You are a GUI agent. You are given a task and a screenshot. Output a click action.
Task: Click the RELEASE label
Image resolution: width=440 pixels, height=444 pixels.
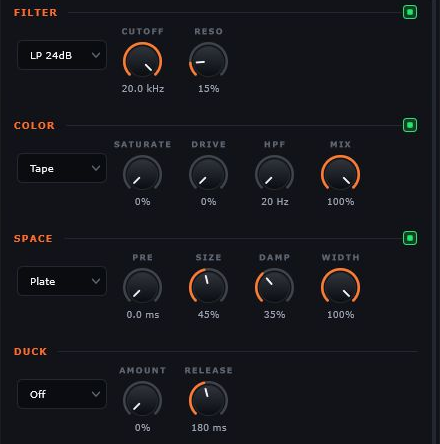pos(209,370)
